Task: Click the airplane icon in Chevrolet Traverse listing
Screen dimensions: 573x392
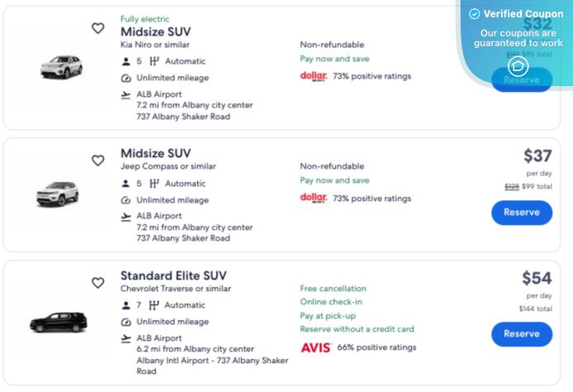Action: point(126,338)
